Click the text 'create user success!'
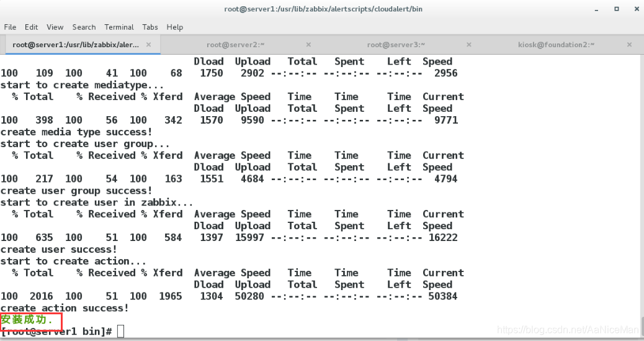The width and height of the screenshot is (644, 341). (59, 250)
